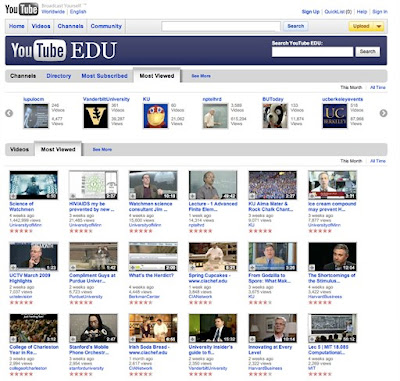Open the Home tab

(x=17, y=26)
